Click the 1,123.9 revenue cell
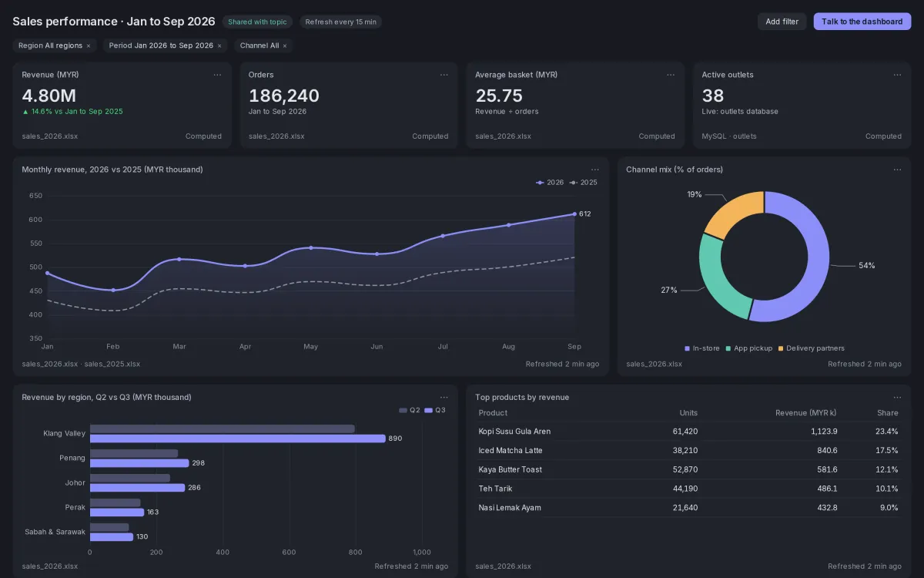924x578 pixels. [824, 432]
